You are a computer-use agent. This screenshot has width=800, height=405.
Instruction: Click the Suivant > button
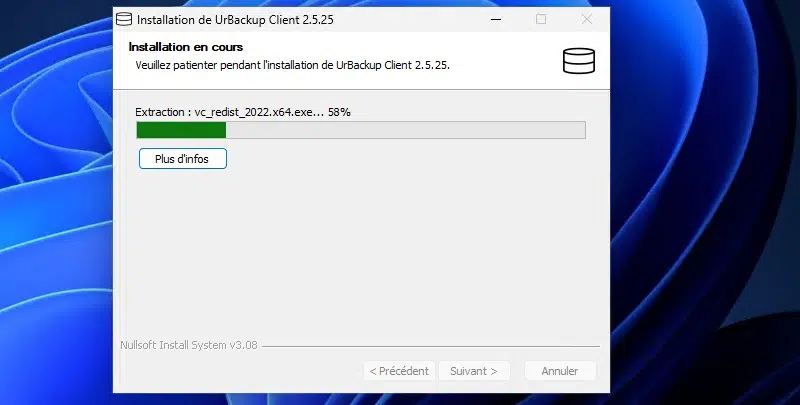pos(473,371)
